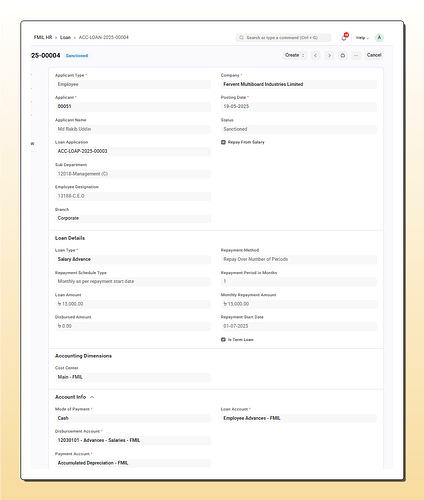Click the Sanctioned status badge

tap(77, 56)
